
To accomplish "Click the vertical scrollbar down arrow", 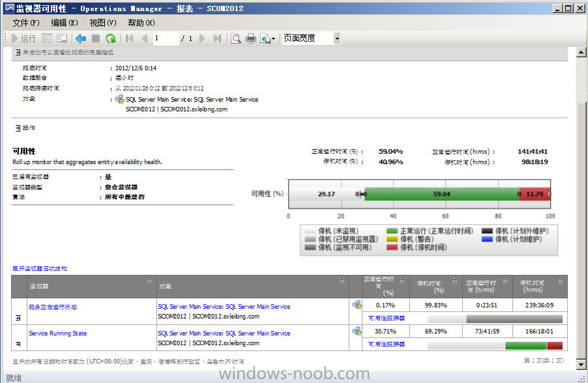I will pos(581,364).
